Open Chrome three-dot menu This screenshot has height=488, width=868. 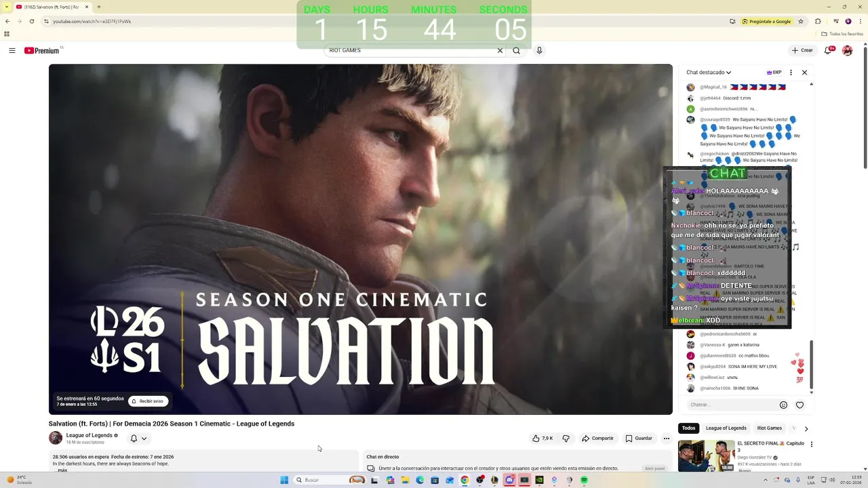coord(860,21)
